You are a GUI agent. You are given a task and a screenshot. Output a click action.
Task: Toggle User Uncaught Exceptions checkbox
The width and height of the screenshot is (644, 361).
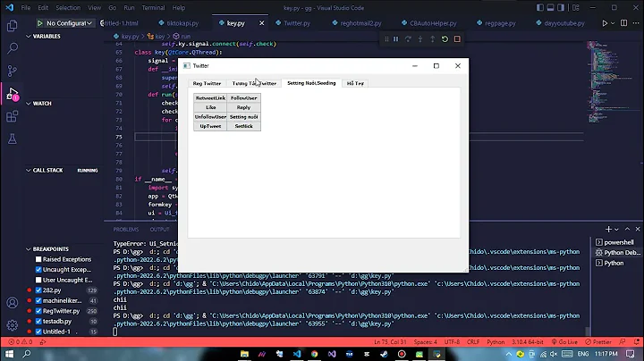click(38, 280)
